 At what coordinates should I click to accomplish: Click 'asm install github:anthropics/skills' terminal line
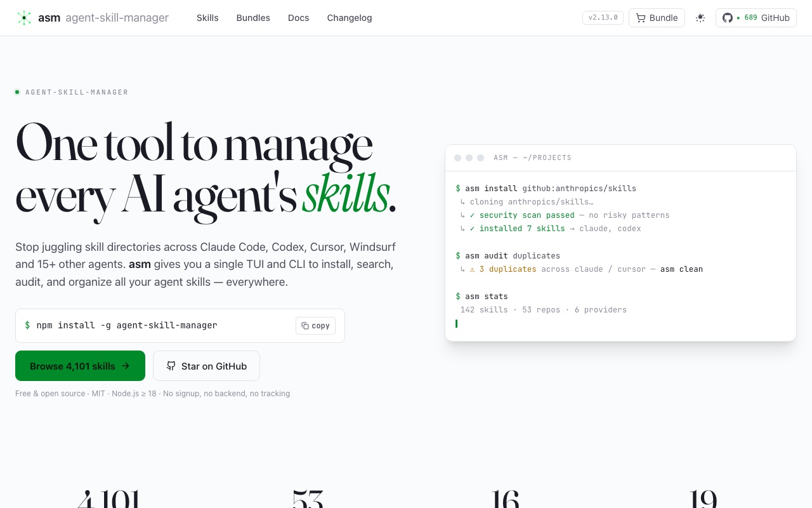coord(546,189)
